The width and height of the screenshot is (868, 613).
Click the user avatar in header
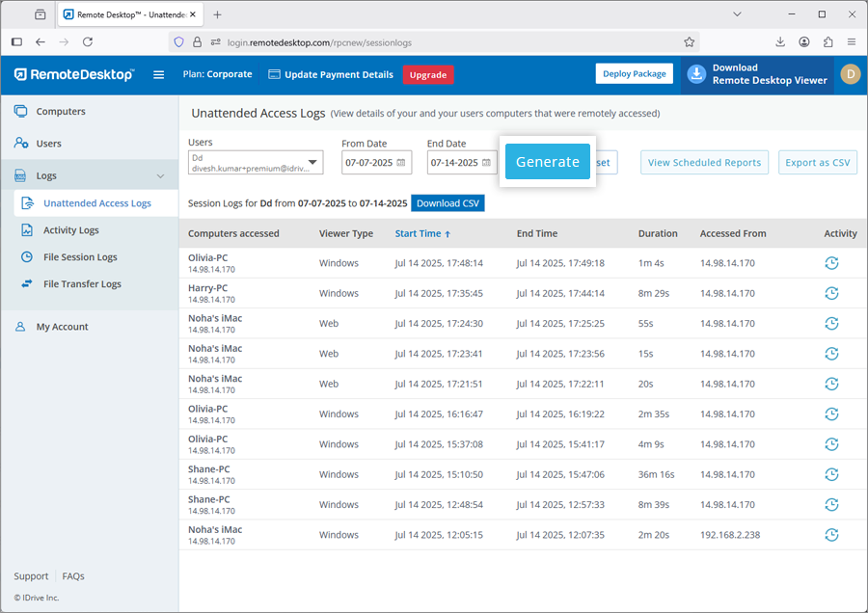click(x=850, y=74)
